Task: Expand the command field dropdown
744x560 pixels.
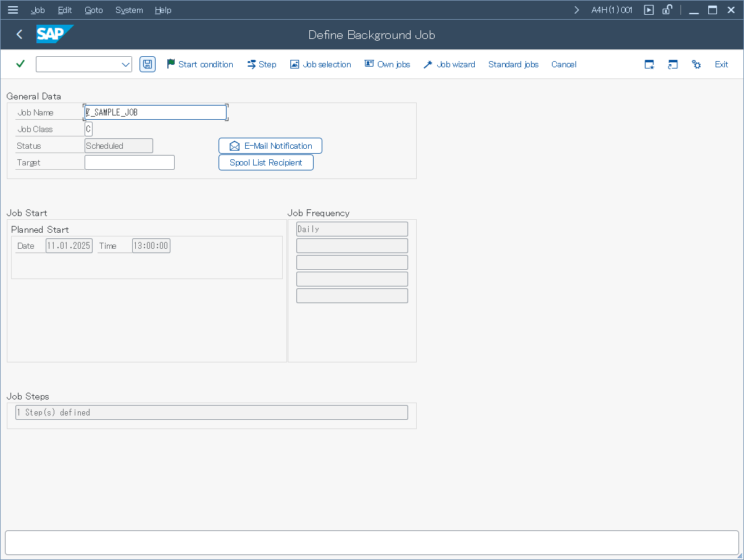Action: (x=125, y=64)
